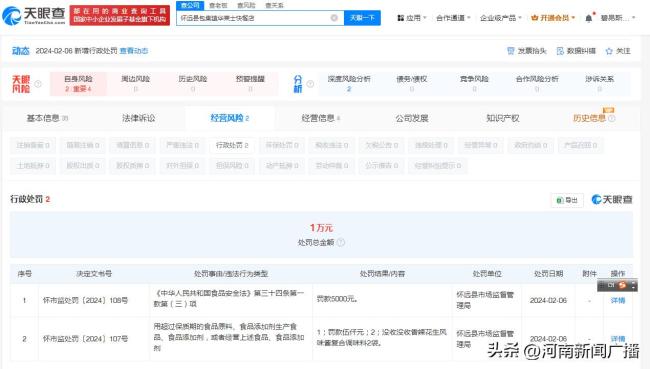This screenshot has width=650, height=369.
Task: Open 详情 for penalty row 107号
Action: (618, 339)
